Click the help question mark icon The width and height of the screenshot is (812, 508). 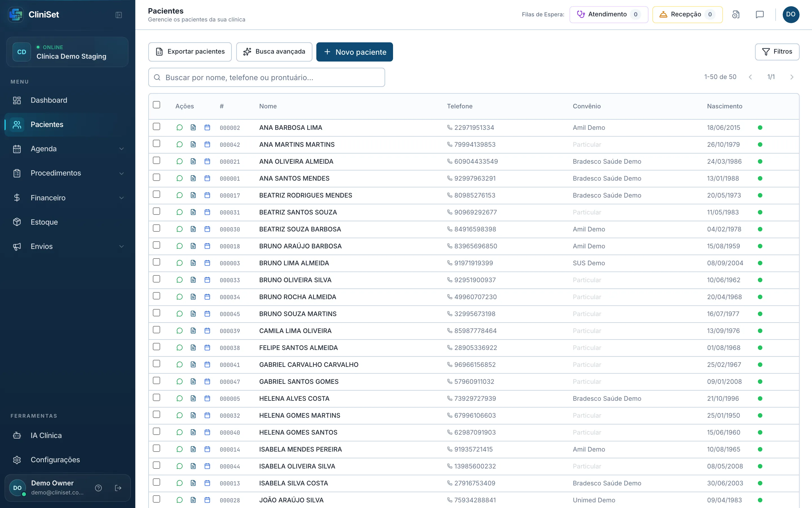click(x=98, y=488)
